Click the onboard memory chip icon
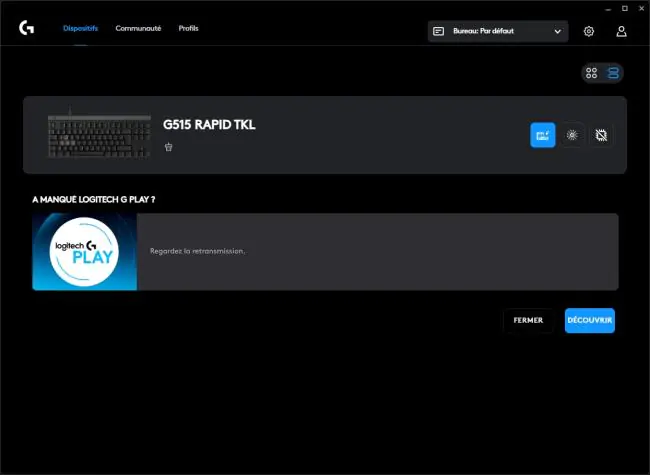Viewport: 650px width, 475px height. (x=601, y=135)
